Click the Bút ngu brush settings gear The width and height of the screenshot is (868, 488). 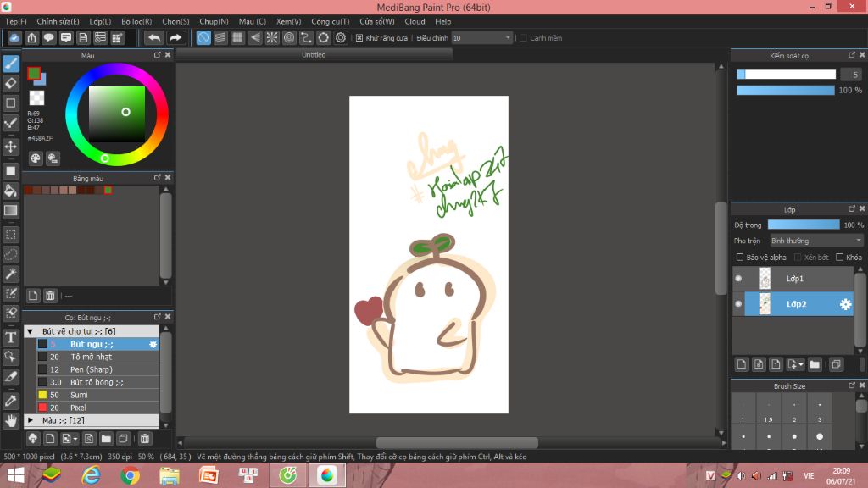click(x=153, y=344)
